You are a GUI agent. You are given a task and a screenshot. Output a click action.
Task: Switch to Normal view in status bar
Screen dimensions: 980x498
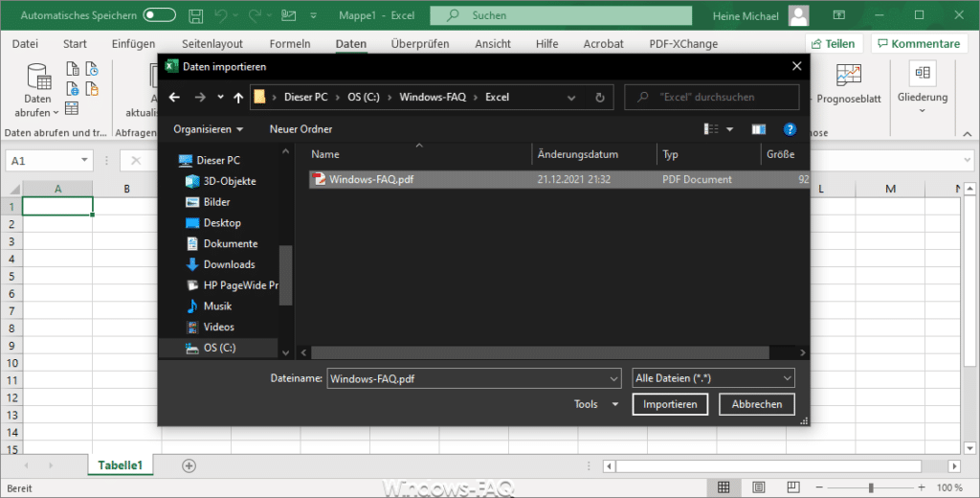click(x=724, y=487)
